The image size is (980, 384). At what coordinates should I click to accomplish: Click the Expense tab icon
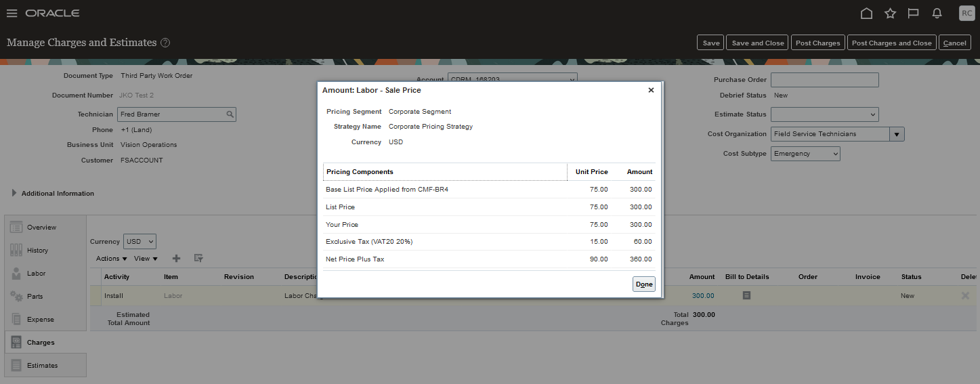[16, 319]
